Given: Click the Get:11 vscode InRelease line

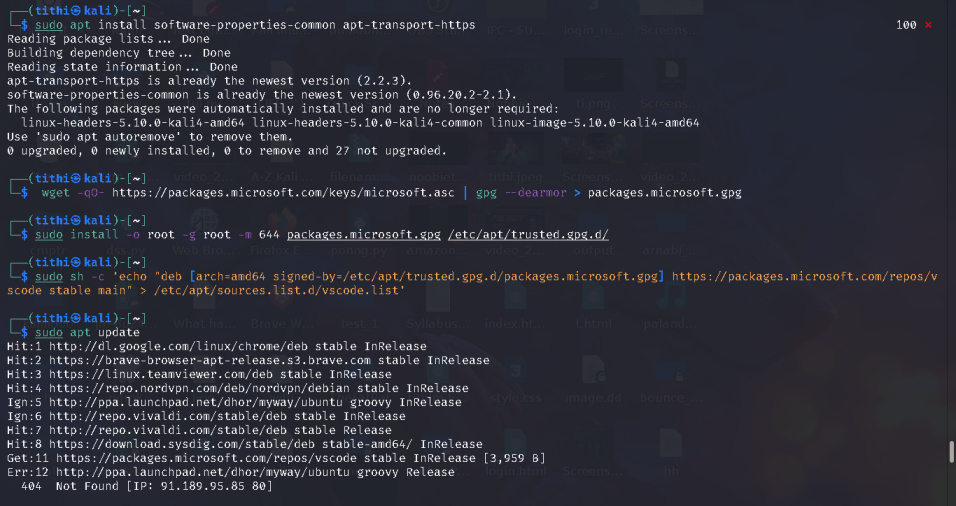Looking at the screenshot, I should (276, 458).
